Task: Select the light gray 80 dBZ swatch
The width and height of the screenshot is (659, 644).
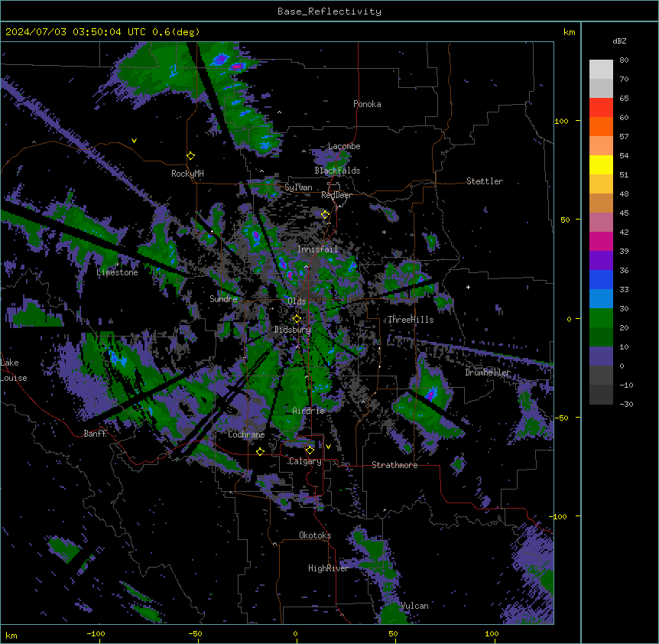Action: [x=601, y=70]
